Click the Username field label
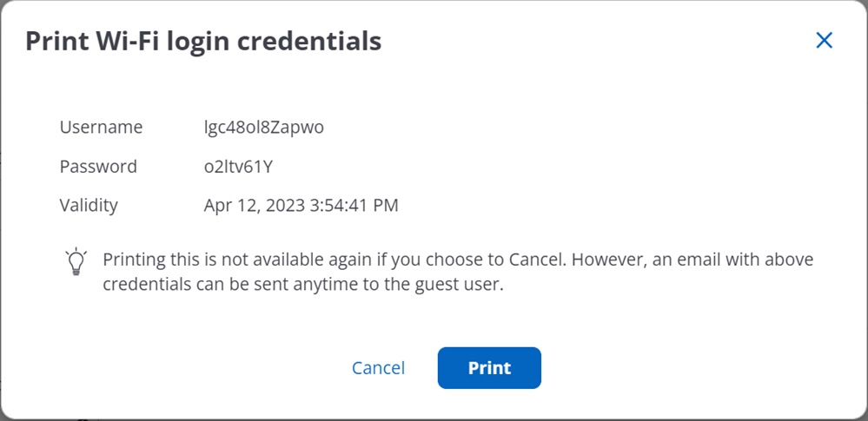 (x=102, y=128)
